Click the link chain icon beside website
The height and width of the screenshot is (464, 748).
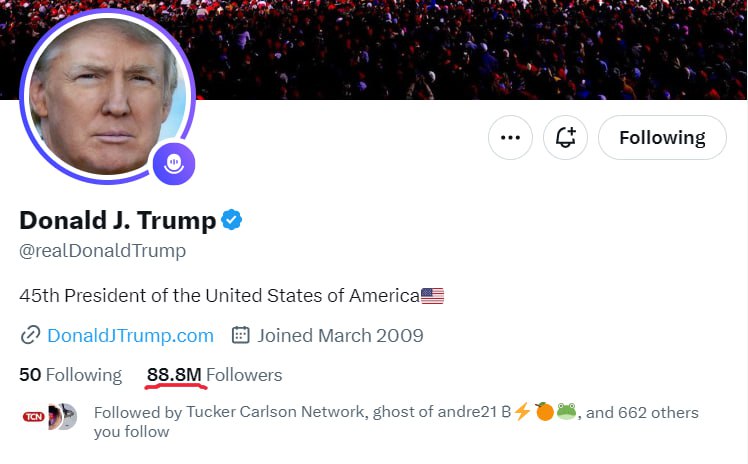[x=30, y=335]
